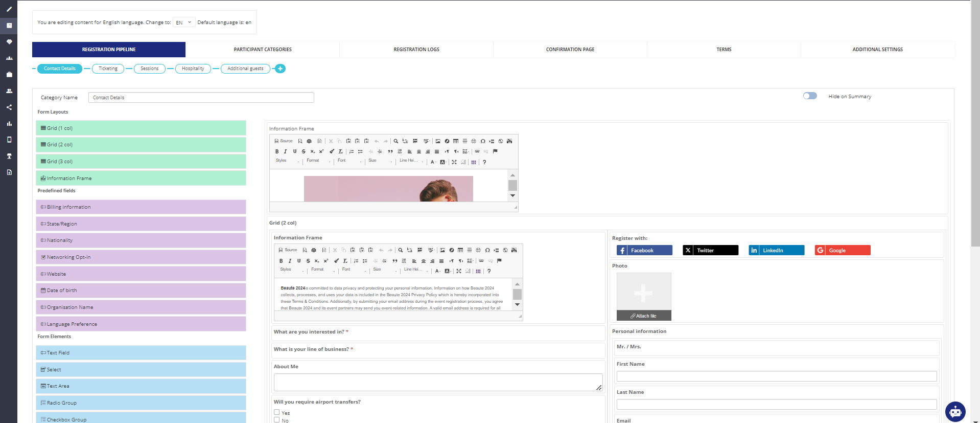
Task: Open the mobile device icon in sidebar
Action: (9, 140)
